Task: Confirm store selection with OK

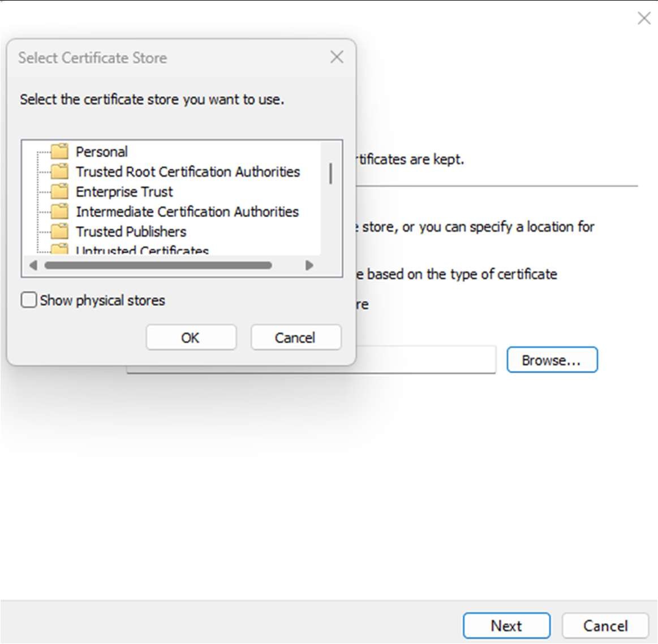Action: click(x=191, y=338)
